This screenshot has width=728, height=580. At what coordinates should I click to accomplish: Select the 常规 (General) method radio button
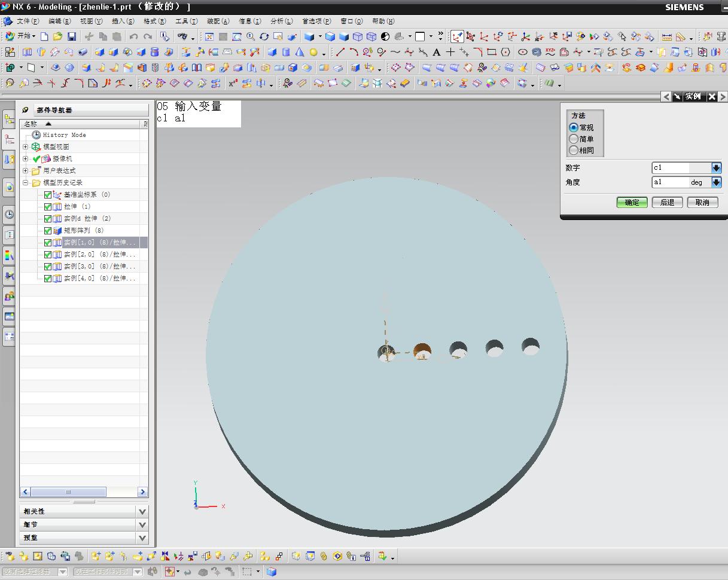point(574,127)
